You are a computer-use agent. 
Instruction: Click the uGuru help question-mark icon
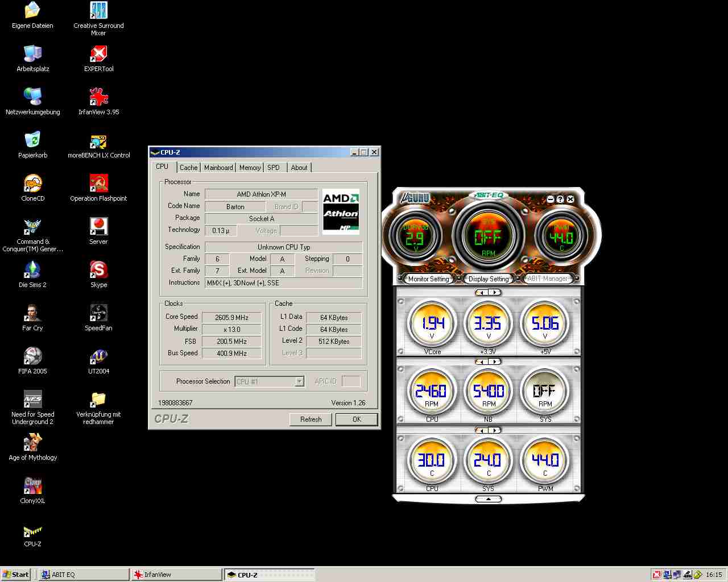[560, 199]
